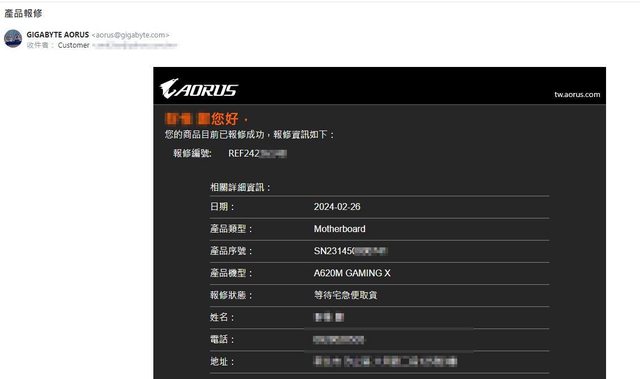
Task: Click the blurred phone number value
Action: 338,339
